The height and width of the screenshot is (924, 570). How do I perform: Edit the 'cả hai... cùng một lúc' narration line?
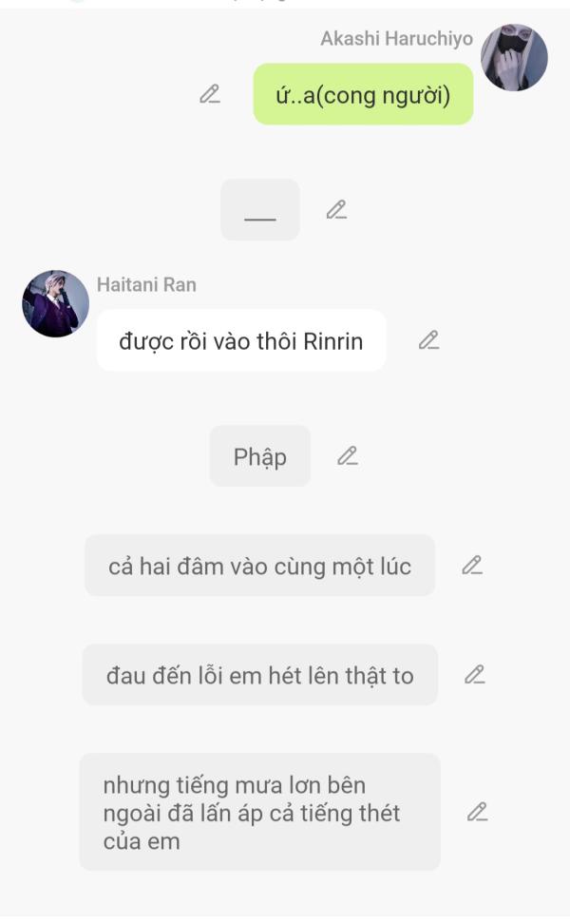[x=472, y=565]
